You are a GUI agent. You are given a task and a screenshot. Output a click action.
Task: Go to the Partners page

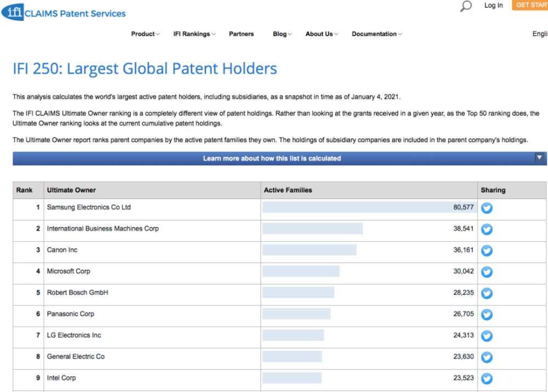(x=241, y=34)
